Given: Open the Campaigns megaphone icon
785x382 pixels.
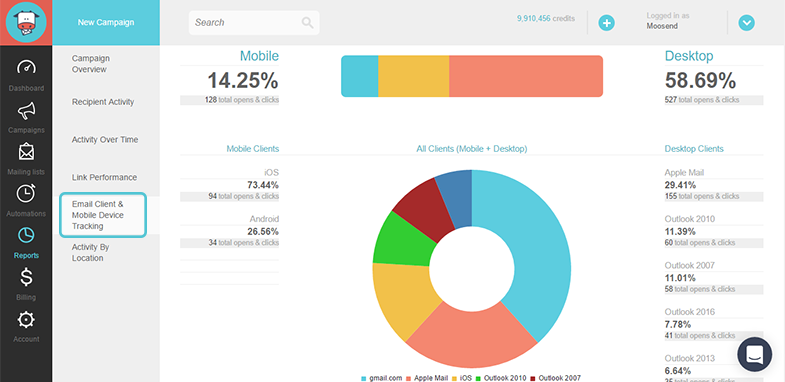Looking at the screenshot, I should click(x=26, y=111).
